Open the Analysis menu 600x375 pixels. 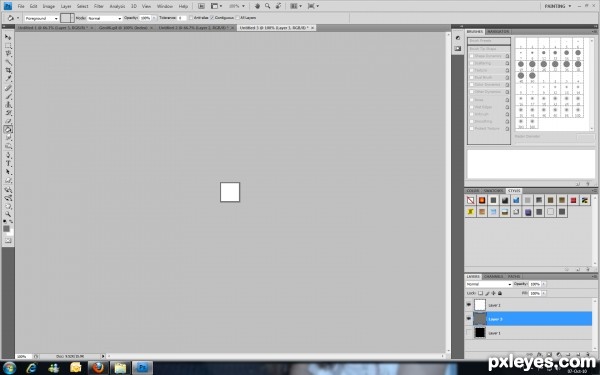click(x=117, y=7)
